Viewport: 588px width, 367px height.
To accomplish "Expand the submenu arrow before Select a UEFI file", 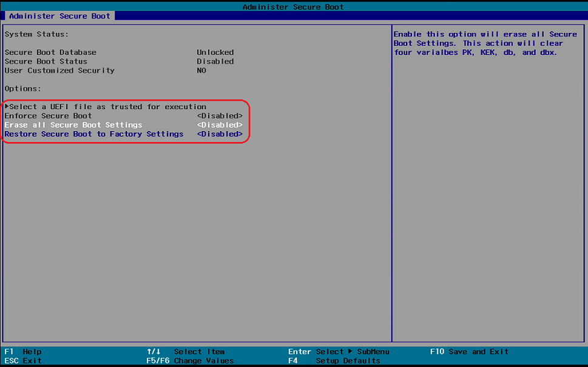I will click(x=7, y=107).
